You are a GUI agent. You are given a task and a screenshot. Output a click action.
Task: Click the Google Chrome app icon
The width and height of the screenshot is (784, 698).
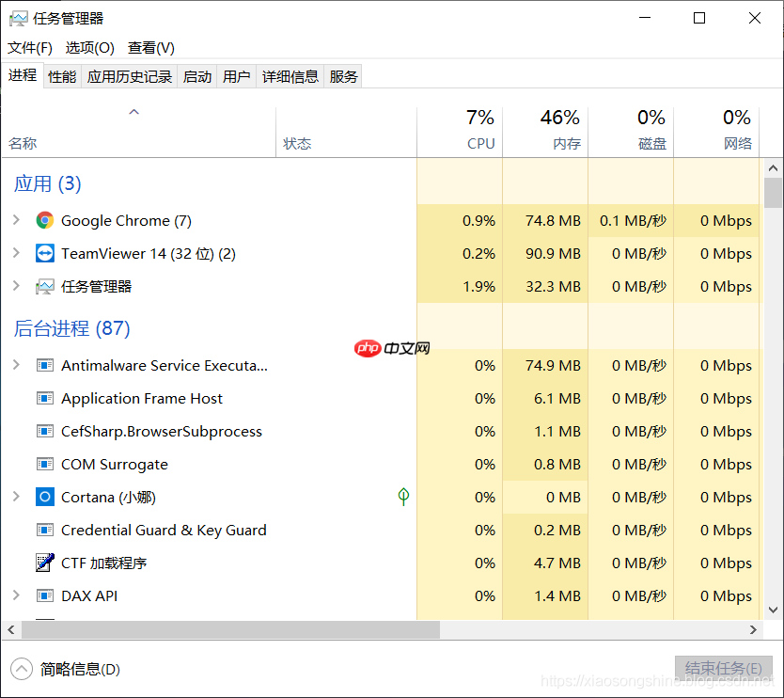[44, 220]
